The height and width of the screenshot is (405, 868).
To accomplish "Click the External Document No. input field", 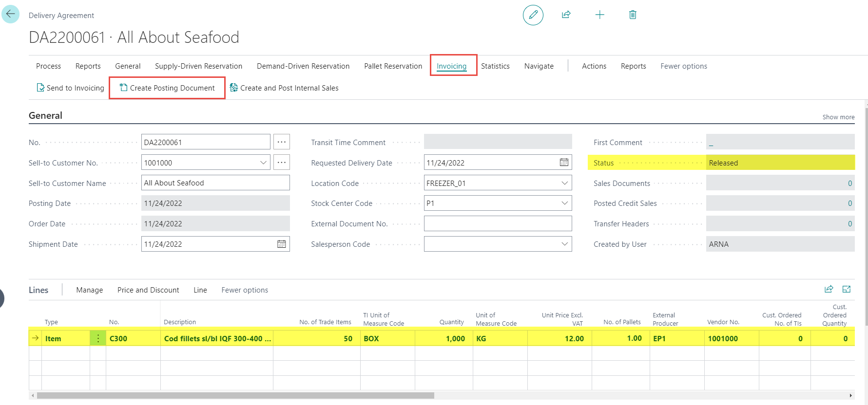I will pyautogui.click(x=497, y=224).
